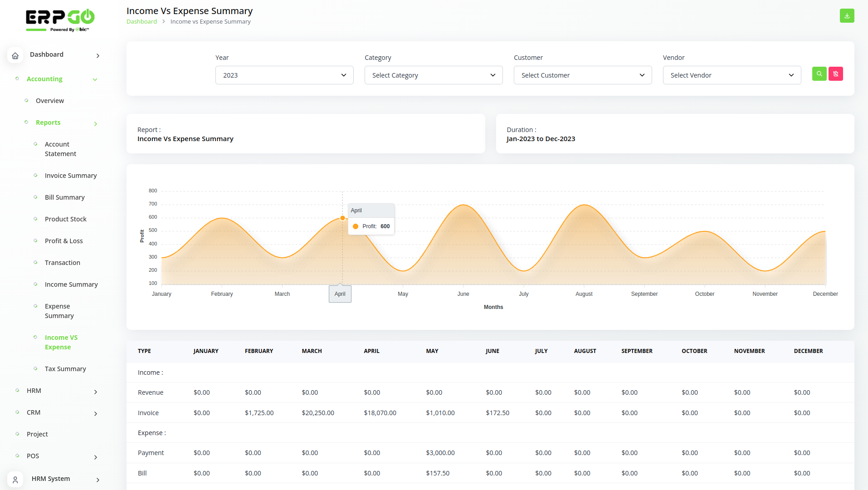
Task: Click the ERPGO logo
Action: tap(60, 20)
